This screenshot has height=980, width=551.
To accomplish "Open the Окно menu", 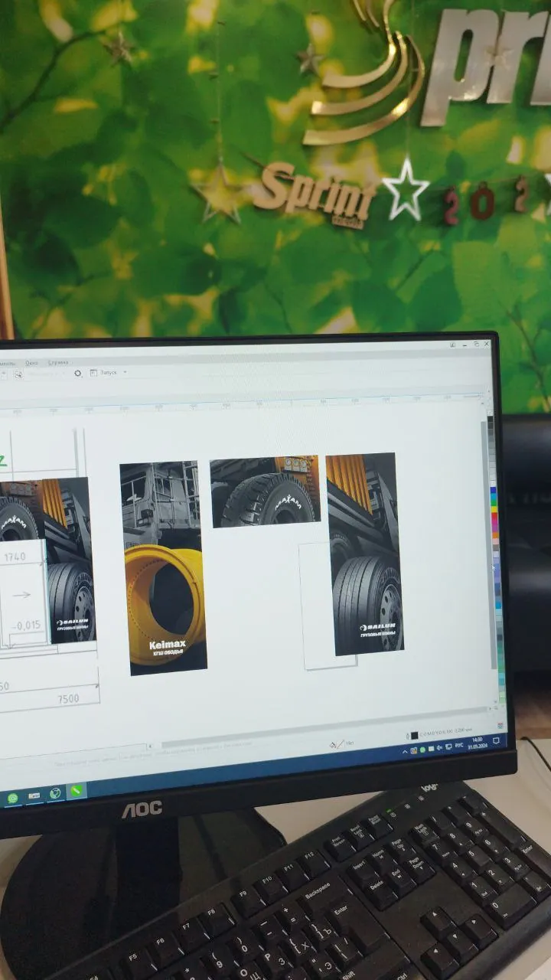I will pos(31,363).
